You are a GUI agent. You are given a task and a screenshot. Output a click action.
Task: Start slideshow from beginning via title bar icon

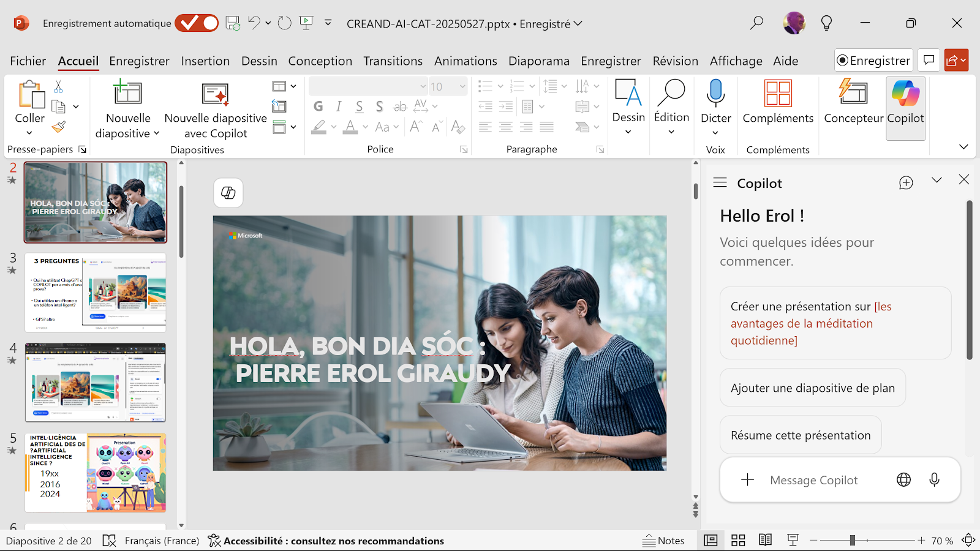click(306, 23)
